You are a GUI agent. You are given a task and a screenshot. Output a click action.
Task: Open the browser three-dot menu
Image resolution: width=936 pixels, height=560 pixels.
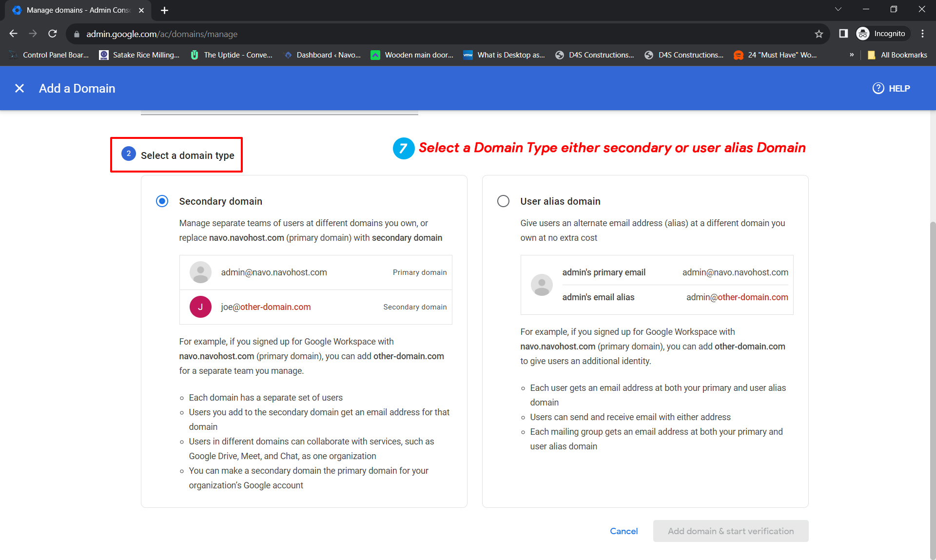922,34
